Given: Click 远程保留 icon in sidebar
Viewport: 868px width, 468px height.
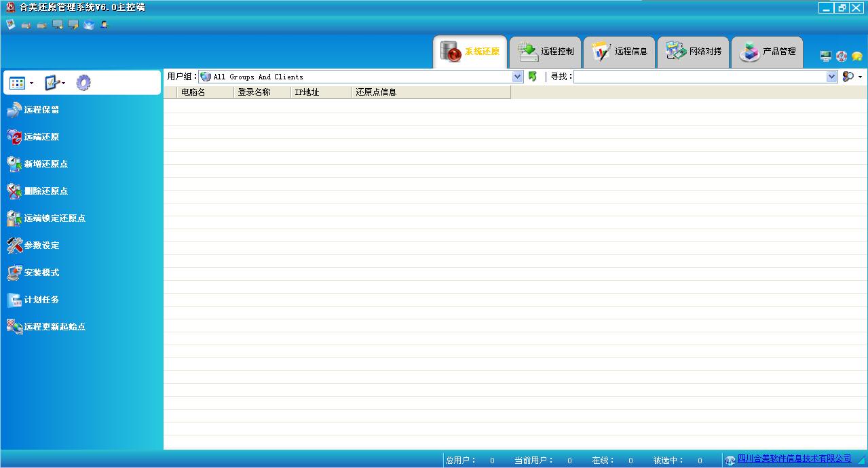Looking at the screenshot, I should (14, 110).
